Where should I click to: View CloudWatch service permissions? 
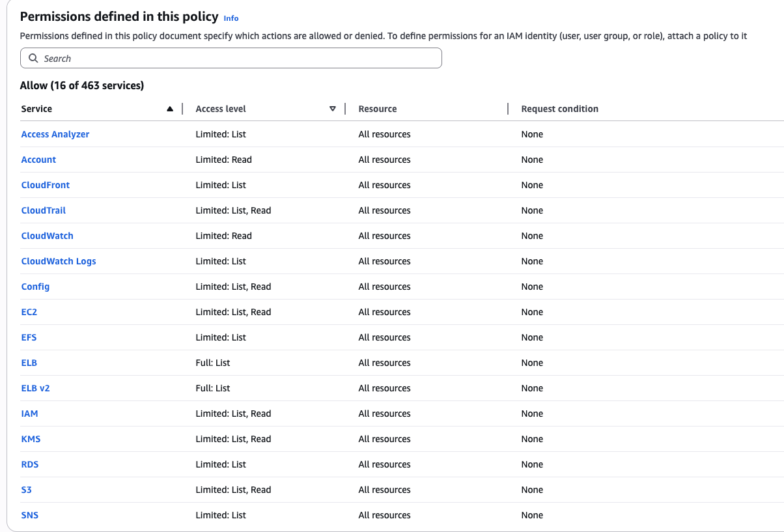pos(47,236)
